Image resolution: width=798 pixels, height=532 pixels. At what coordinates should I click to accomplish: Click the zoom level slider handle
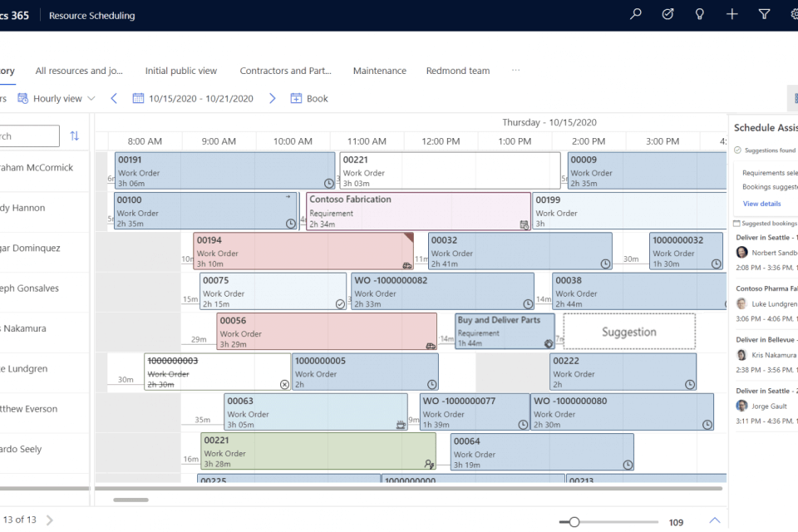[x=574, y=522]
